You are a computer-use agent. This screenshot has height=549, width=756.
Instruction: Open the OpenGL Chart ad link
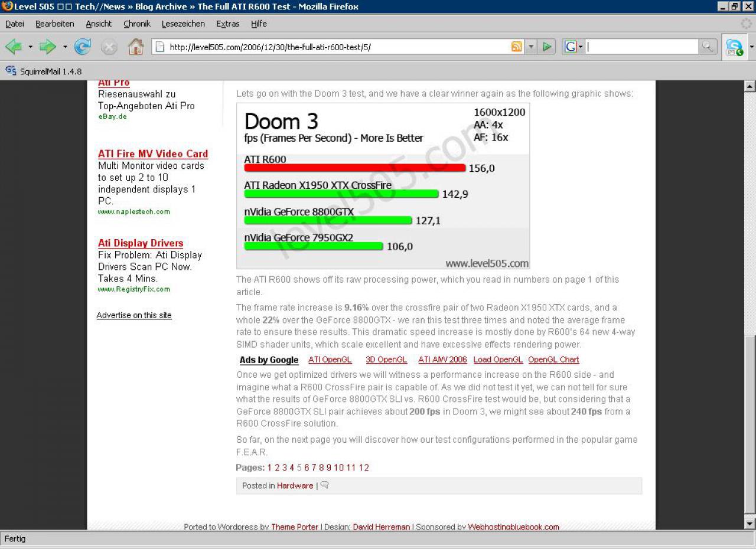pos(553,360)
